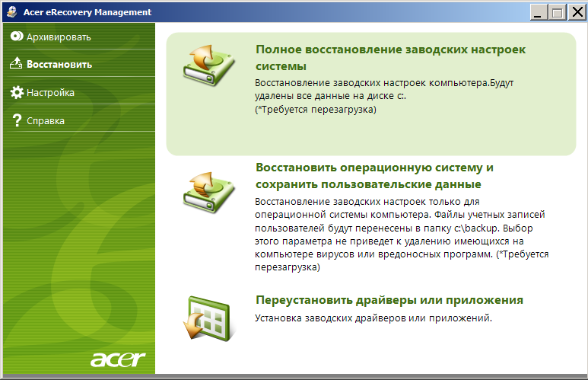
Task: Maximize the eRecovery Management window
Action: 558,12
